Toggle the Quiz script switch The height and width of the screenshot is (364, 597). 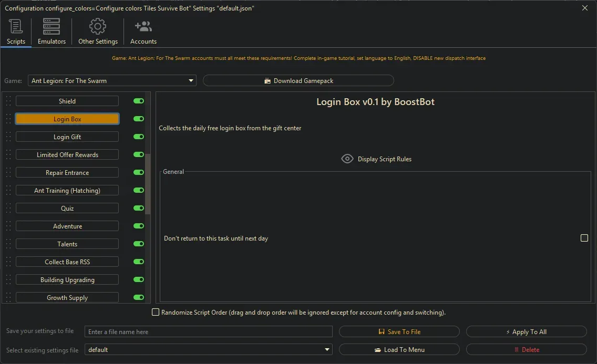click(139, 208)
